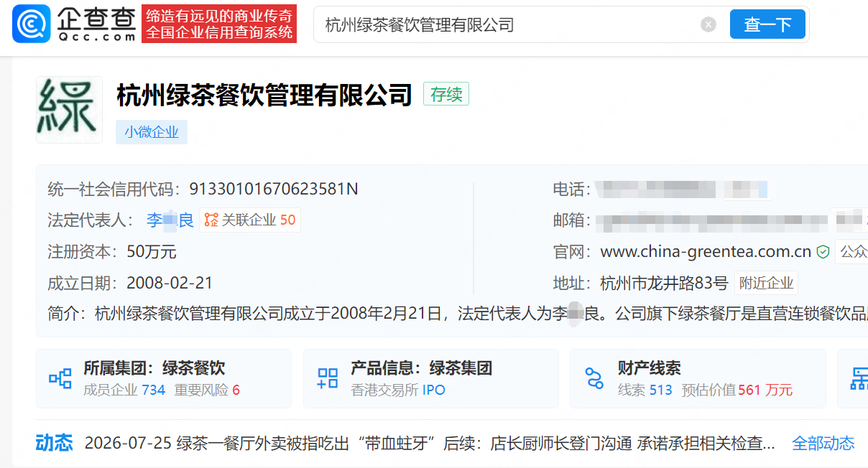Click address 杭州市龙井路83号
The image size is (868, 468).
tap(664, 284)
